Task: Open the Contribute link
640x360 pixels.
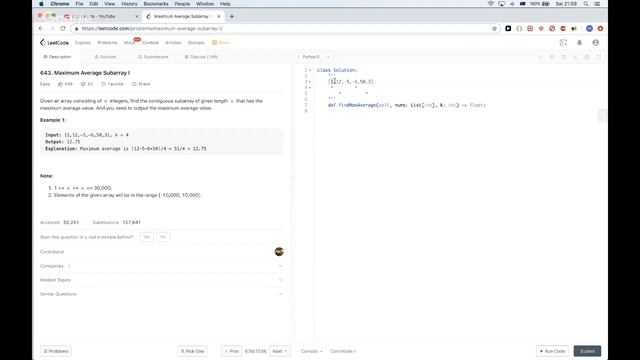Action: pos(343,351)
